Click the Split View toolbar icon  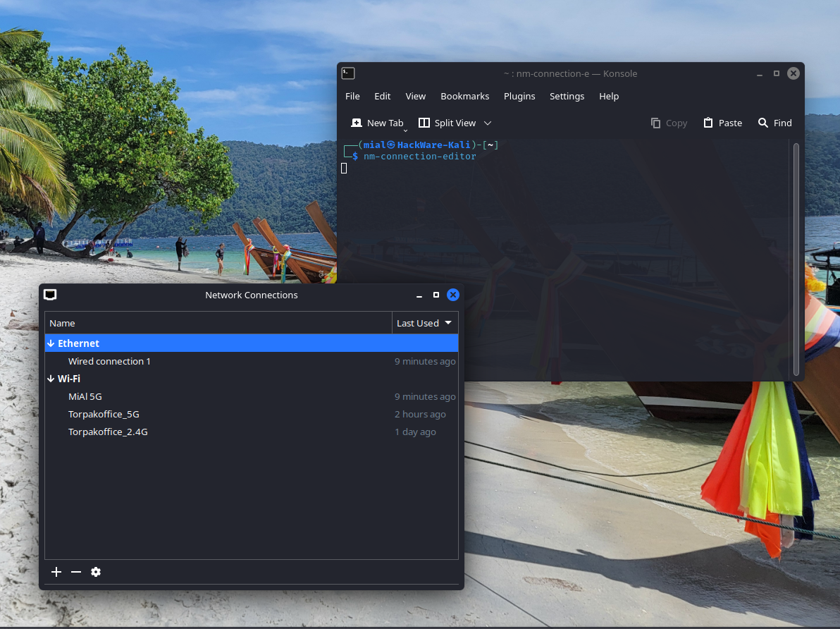424,123
